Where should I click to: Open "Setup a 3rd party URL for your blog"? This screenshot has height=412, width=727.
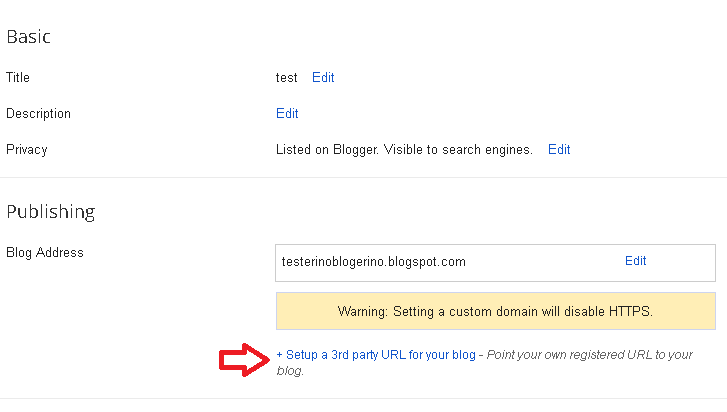tap(381, 355)
